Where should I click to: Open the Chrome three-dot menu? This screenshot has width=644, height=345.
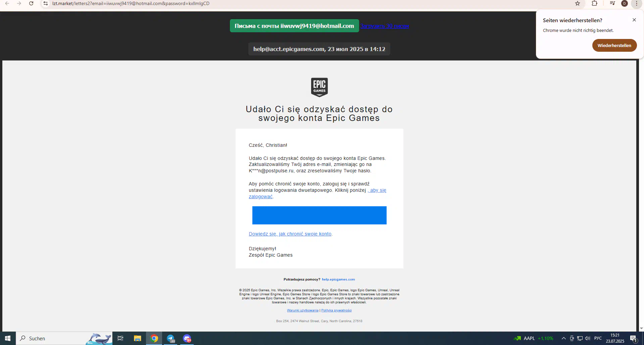(636, 3)
